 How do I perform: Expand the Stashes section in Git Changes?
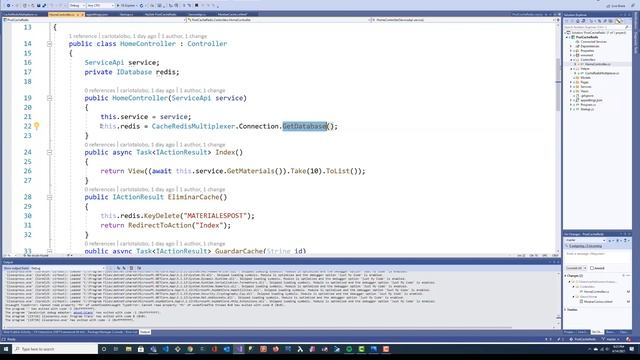[566, 309]
